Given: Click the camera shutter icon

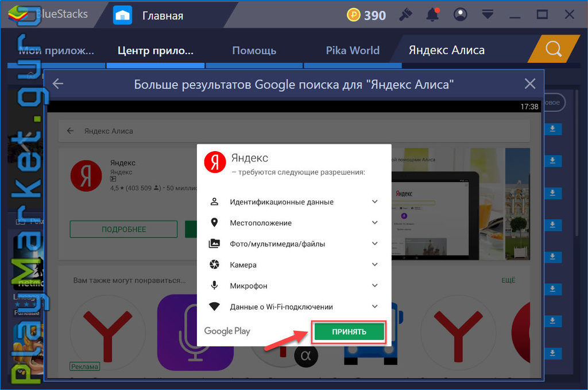Looking at the screenshot, I should tap(214, 265).
